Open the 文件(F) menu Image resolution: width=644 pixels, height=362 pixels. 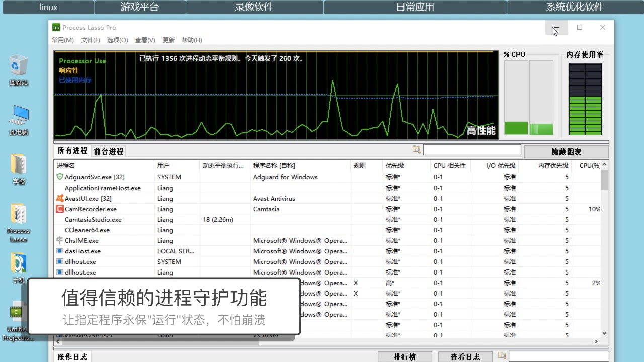click(91, 40)
